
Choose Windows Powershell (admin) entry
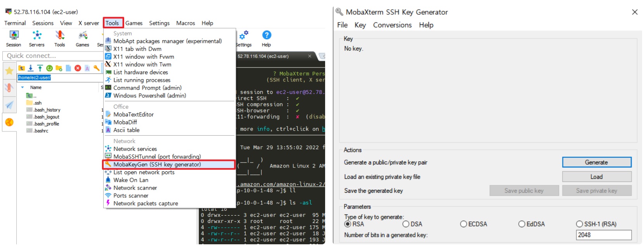[x=169, y=95]
